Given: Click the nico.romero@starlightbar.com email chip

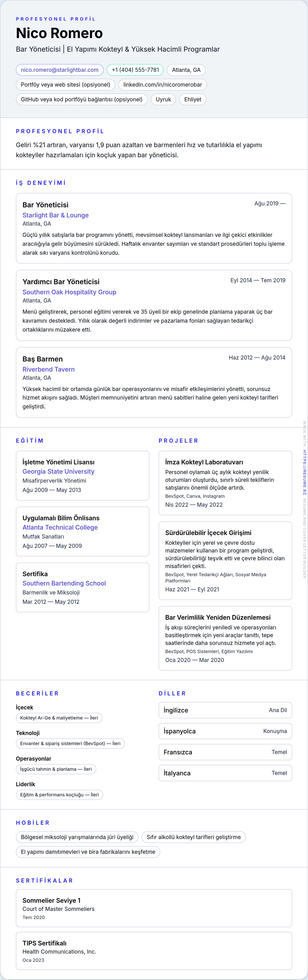Looking at the screenshot, I should [x=60, y=70].
